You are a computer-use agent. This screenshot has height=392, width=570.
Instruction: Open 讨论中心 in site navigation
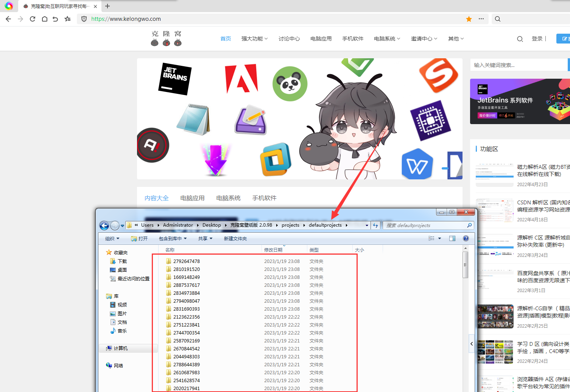click(289, 39)
